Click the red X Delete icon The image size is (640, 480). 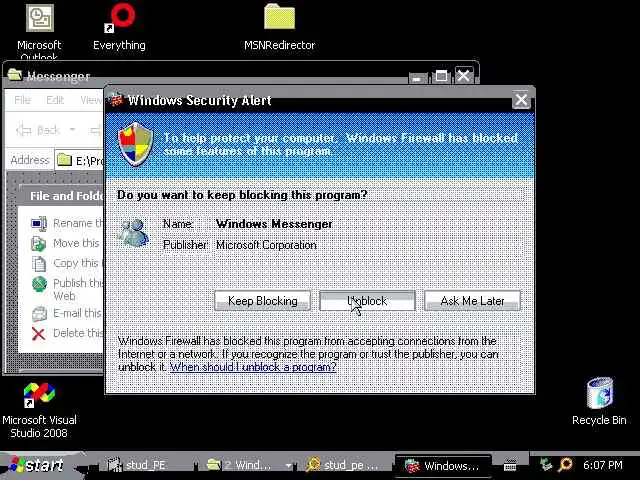point(38,333)
